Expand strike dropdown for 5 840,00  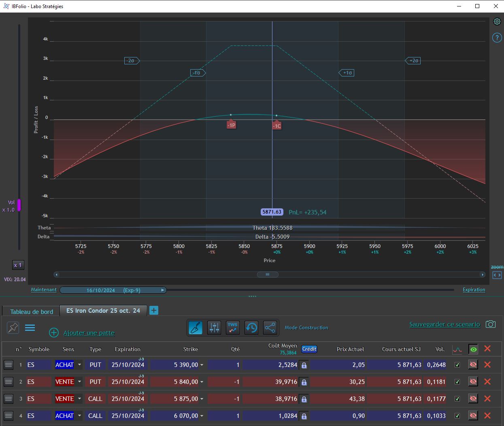click(201, 382)
